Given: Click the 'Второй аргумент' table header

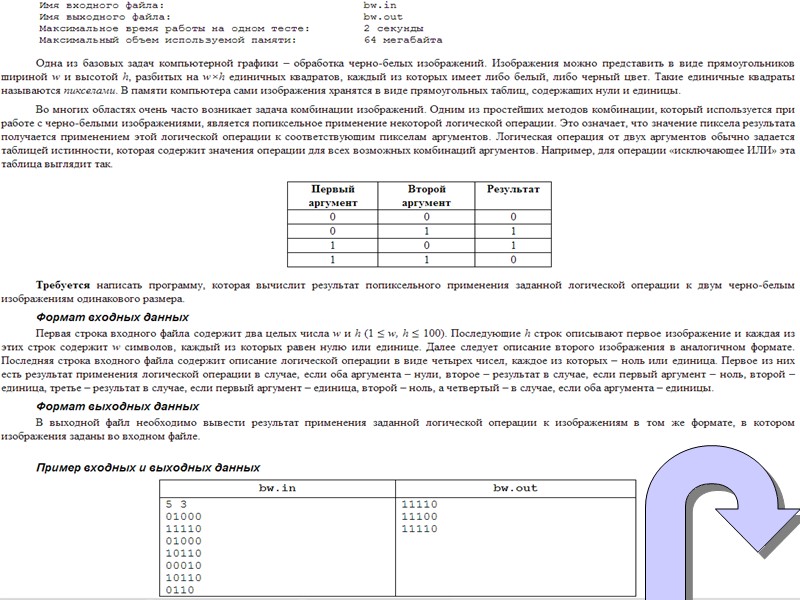Looking at the screenshot, I should pos(427,196).
